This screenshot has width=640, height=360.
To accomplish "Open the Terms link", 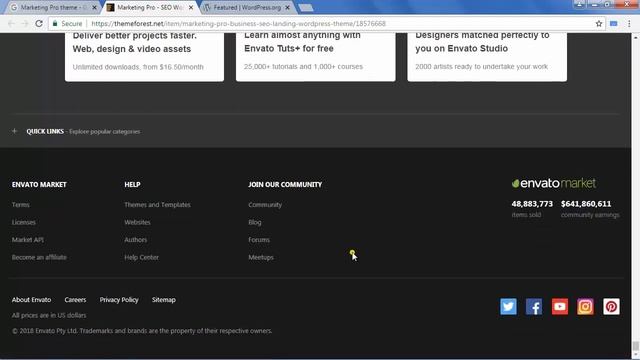I will pyautogui.click(x=20, y=204).
